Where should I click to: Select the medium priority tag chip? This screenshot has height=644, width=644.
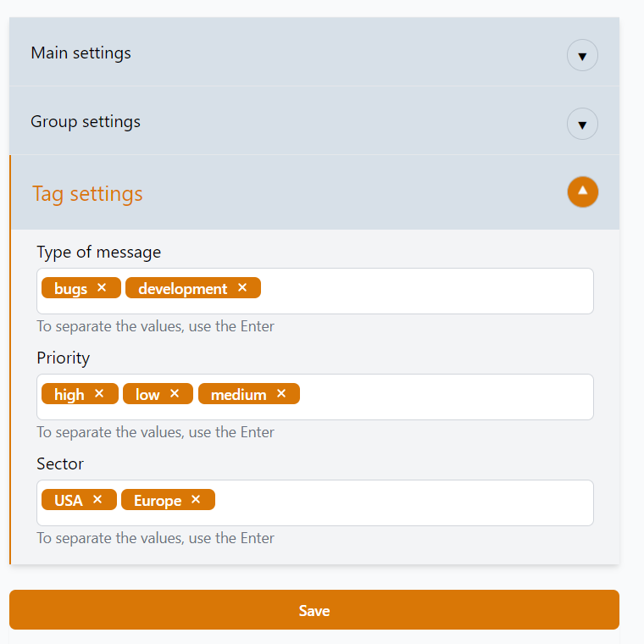point(238,395)
